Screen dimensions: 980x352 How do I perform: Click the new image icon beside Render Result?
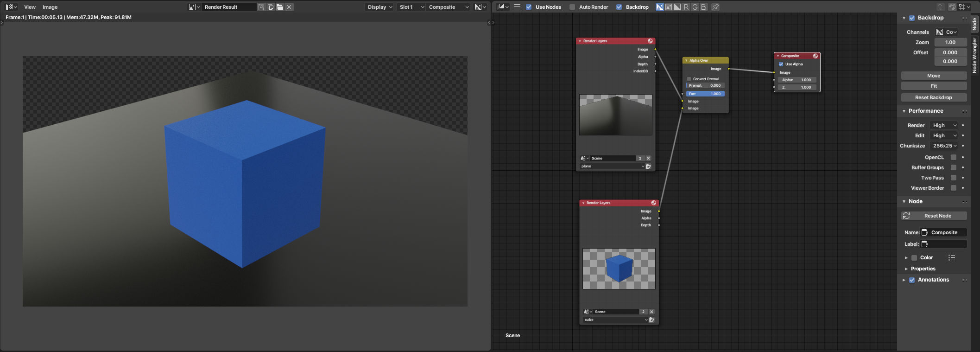click(261, 7)
